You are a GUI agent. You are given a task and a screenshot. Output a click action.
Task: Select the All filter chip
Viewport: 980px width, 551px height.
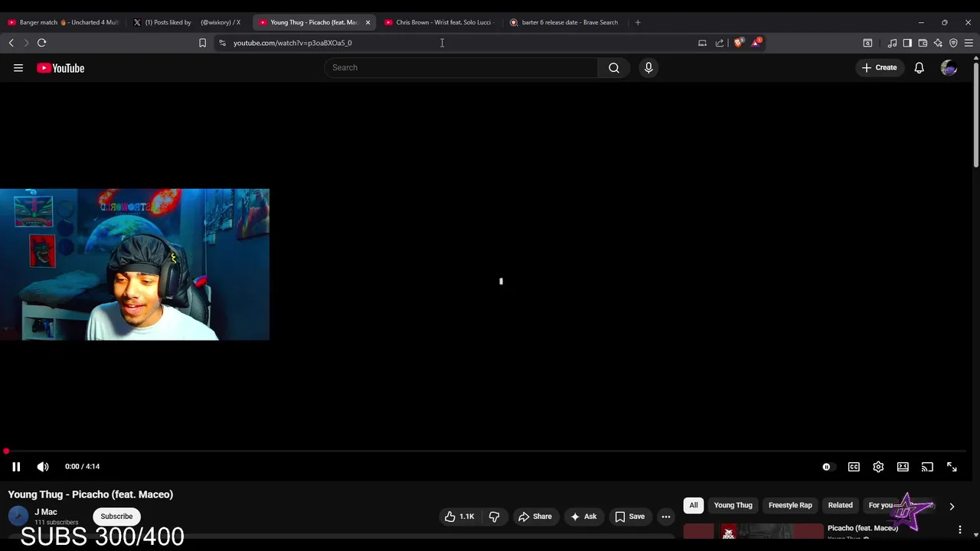694,505
